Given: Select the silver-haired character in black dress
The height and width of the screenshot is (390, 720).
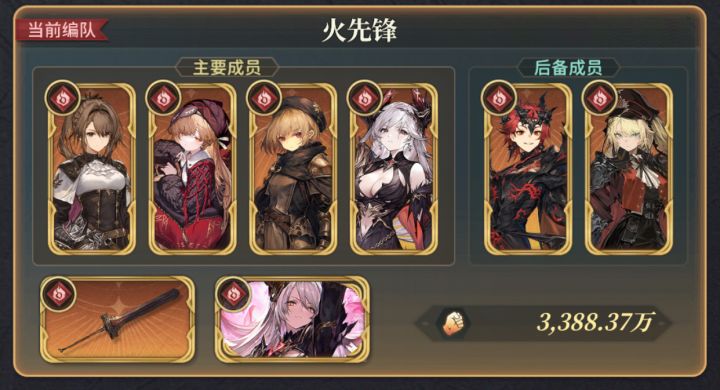Looking at the screenshot, I should click(x=394, y=169).
